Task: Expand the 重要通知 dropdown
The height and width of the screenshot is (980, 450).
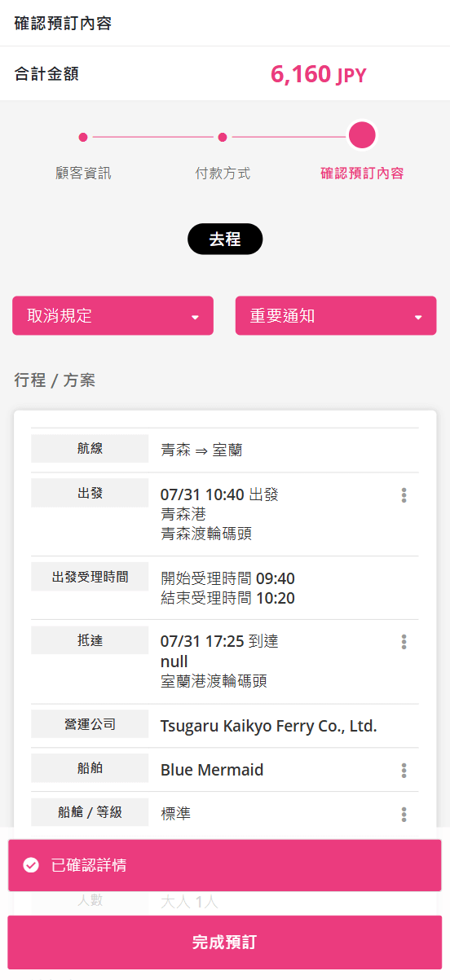Action: point(336,315)
